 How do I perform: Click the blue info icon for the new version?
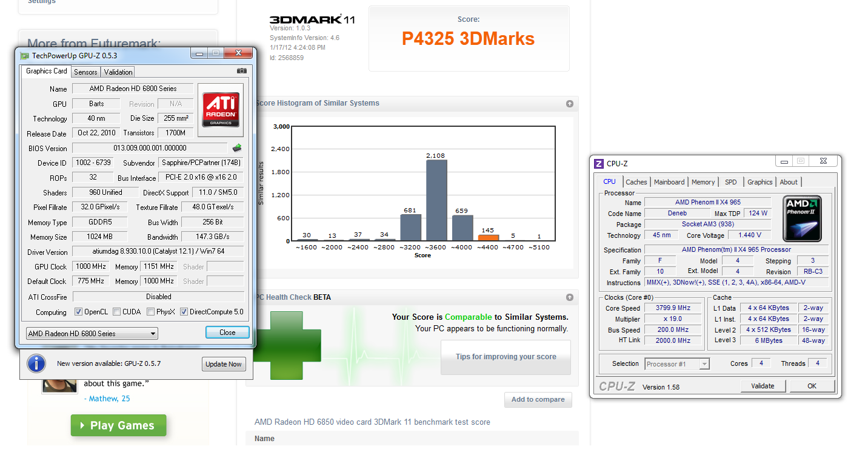pos(36,363)
